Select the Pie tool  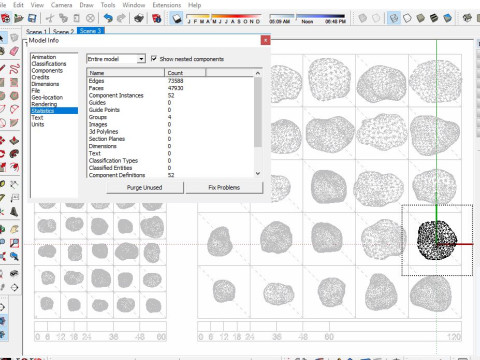pyautogui.click(x=14, y=123)
